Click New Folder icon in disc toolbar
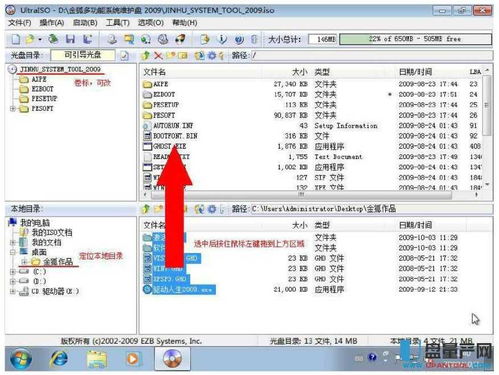 pyautogui.click(x=170, y=55)
